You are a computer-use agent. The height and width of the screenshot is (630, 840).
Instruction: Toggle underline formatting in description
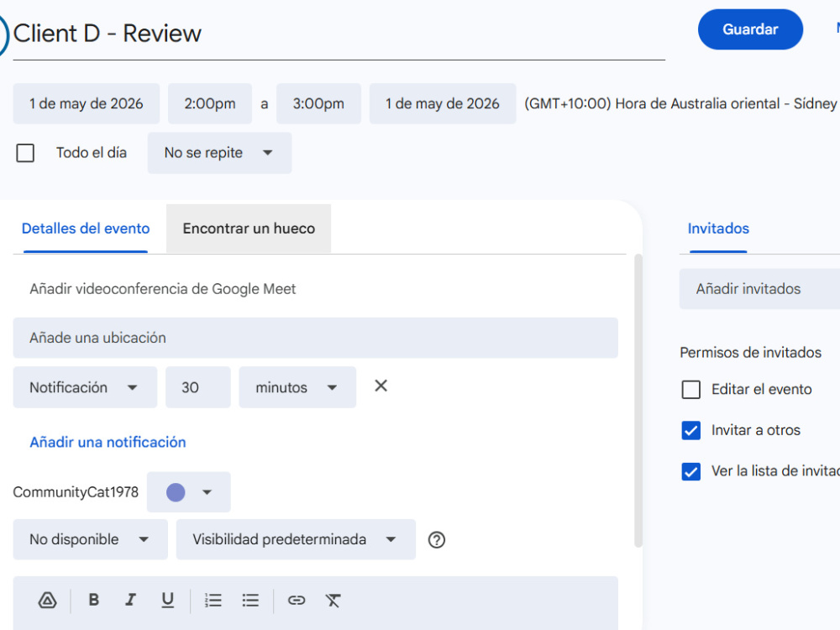coord(168,600)
